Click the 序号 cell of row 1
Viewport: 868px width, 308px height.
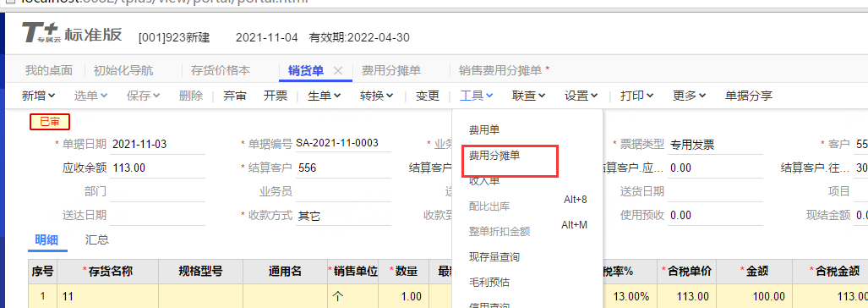[42, 296]
